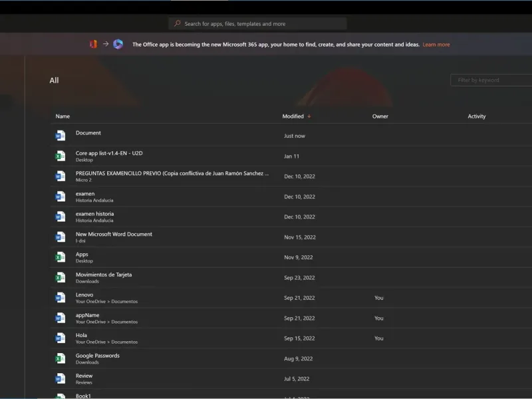
Task: Click the Nov 9, 2022 date
Action: coord(299,257)
